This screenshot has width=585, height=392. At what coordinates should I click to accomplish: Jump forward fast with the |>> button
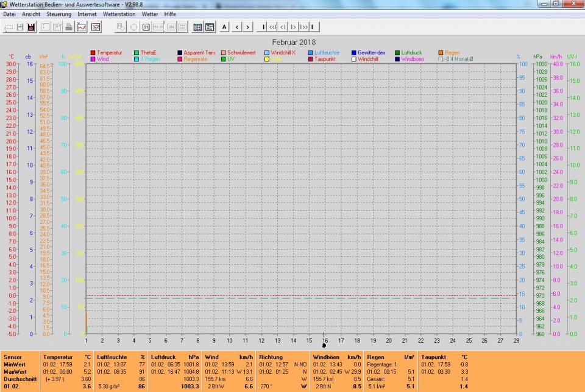click(303, 27)
